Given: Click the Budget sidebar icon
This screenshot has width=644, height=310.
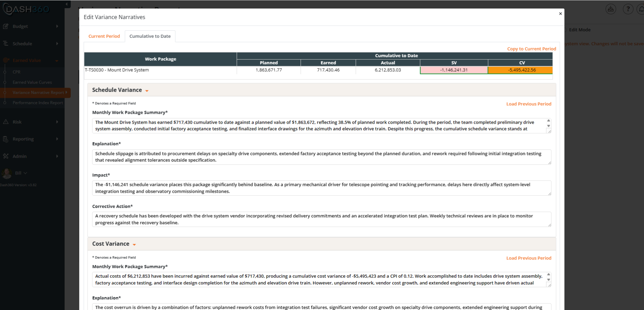Looking at the screenshot, I should pyautogui.click(x=6, y=26).
